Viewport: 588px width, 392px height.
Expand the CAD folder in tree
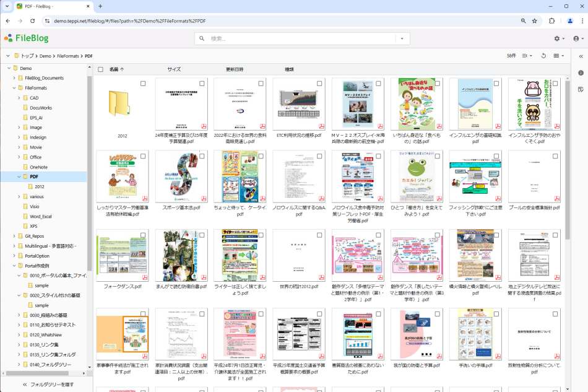pos(19,98)
